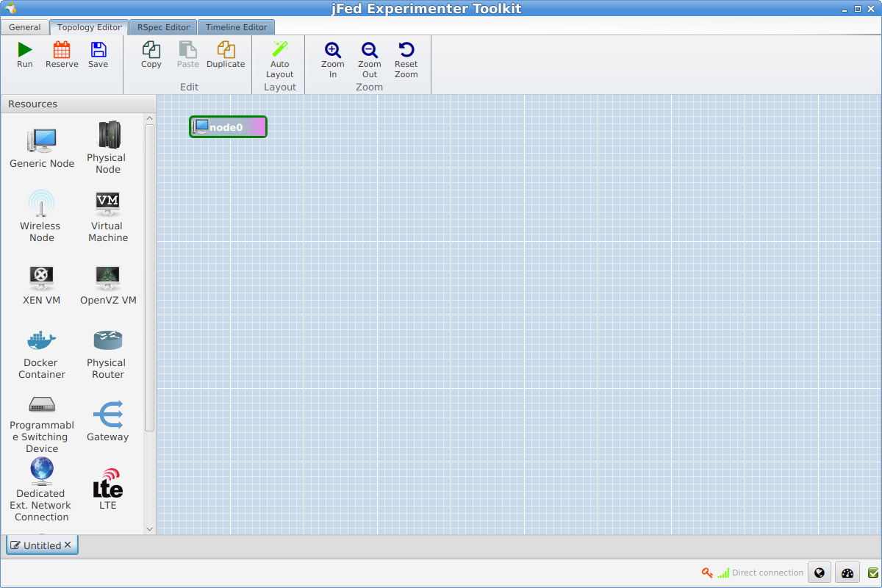Maximize the jFed window
This screenshot has width=882, height=588.
coord(858,9)
